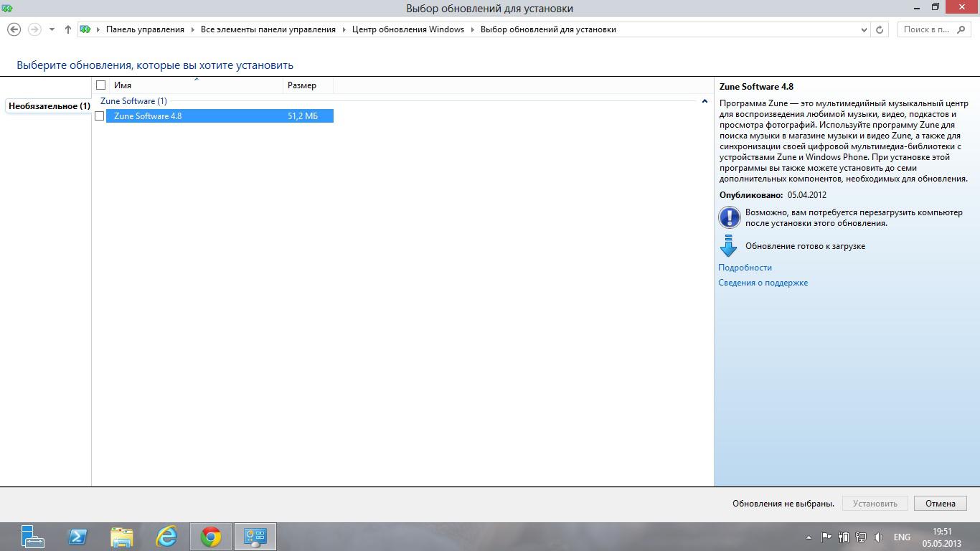Click the window icon in title bar
This screenshot has height=551, width=980.
coord(7,7)
